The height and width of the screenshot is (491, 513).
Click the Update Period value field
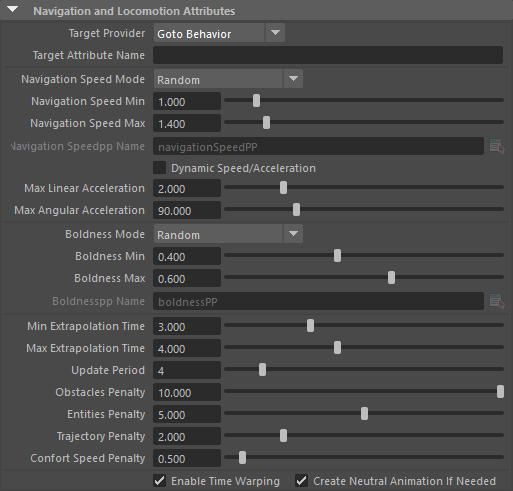tap(187, 370)
